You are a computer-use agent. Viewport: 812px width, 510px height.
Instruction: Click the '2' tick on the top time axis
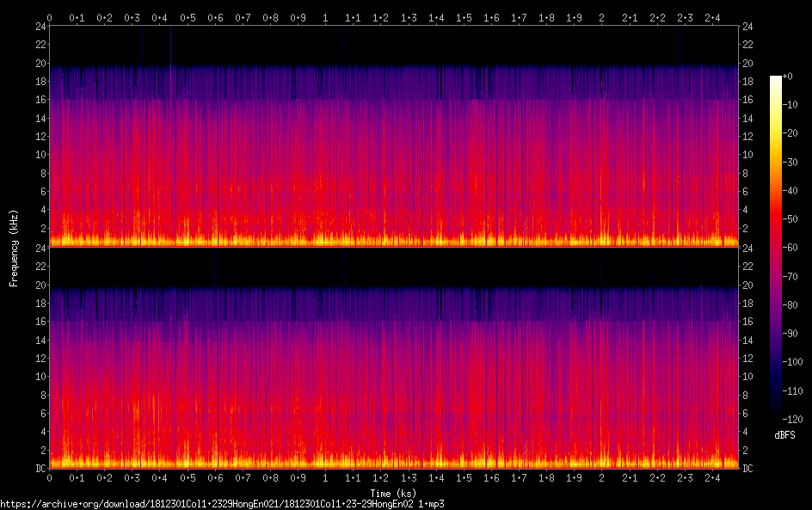click(601, 18)
